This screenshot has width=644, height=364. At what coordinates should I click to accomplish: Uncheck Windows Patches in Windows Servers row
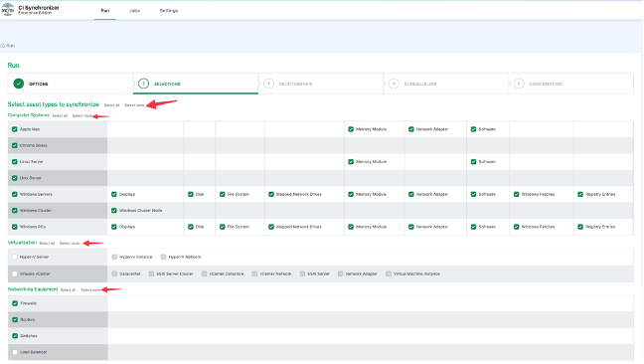pos(517,194)
